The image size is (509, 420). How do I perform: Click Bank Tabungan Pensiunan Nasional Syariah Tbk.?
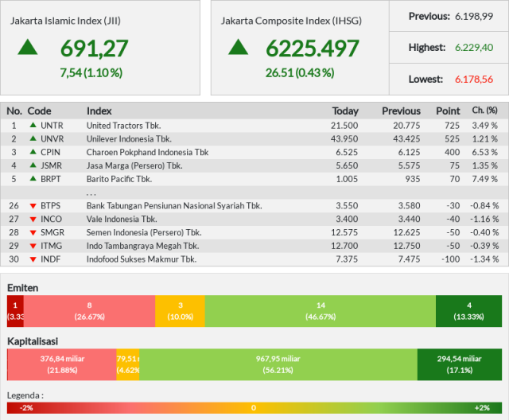174,205
